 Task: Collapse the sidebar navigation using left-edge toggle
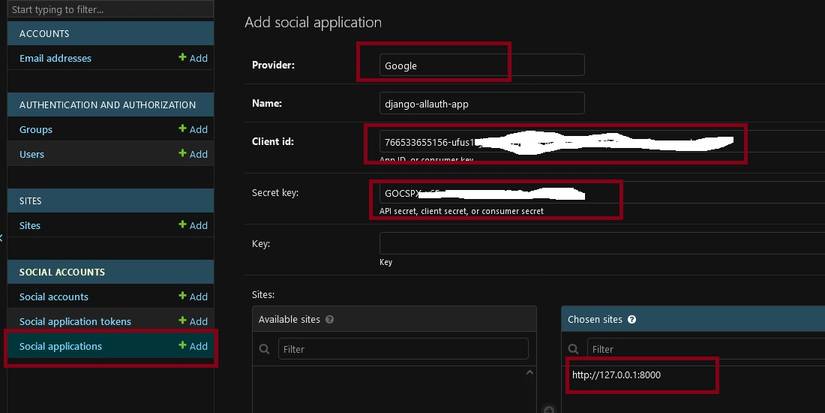2,237
